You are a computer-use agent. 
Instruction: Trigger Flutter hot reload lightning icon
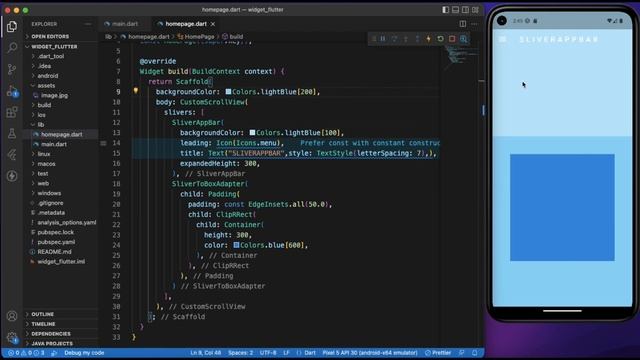(429, 39)
